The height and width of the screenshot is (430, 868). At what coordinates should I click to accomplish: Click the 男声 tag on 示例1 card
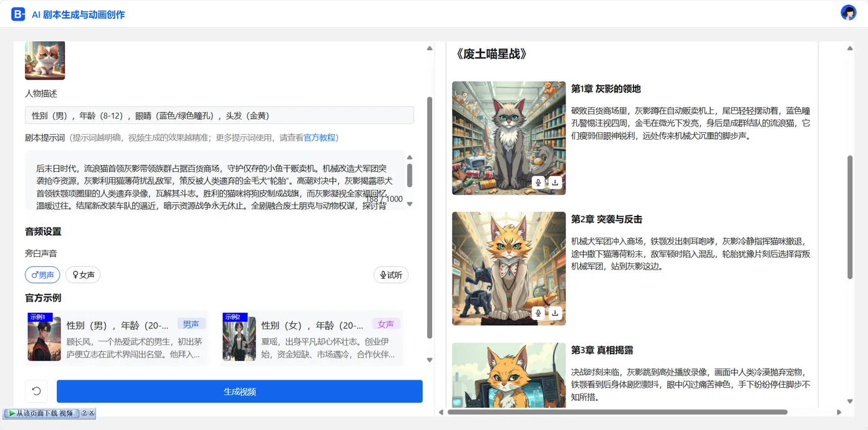click(191, 324)
